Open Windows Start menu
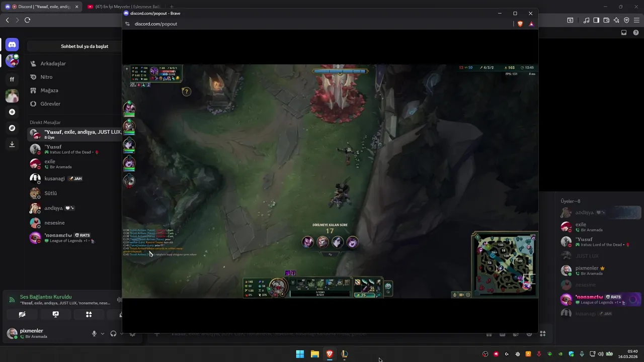Viewport: 644px width, 362px height. 300,354
